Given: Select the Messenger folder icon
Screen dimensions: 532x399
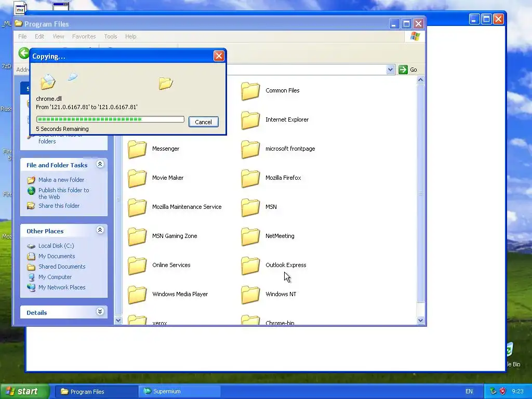Looking at the screenshot, I should [137, 149].
